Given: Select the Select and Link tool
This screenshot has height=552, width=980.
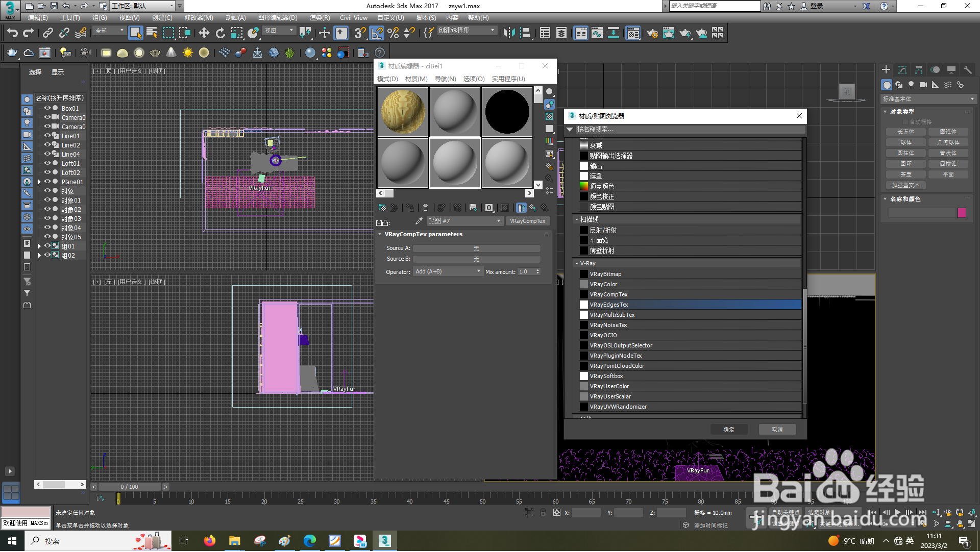Looking at the screenshot, I should (x=48, y=33).
